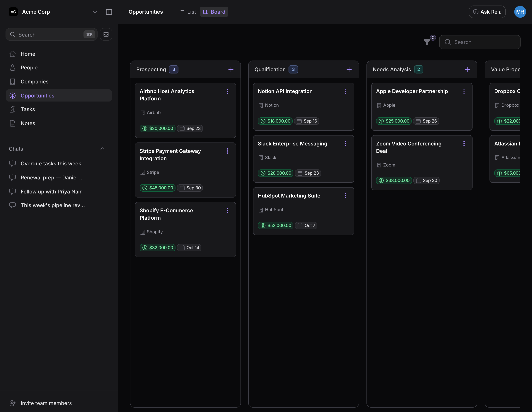Screen dimensions: 532x412
Task: Click the Qualification column header
Action: (x=303, y=69)
